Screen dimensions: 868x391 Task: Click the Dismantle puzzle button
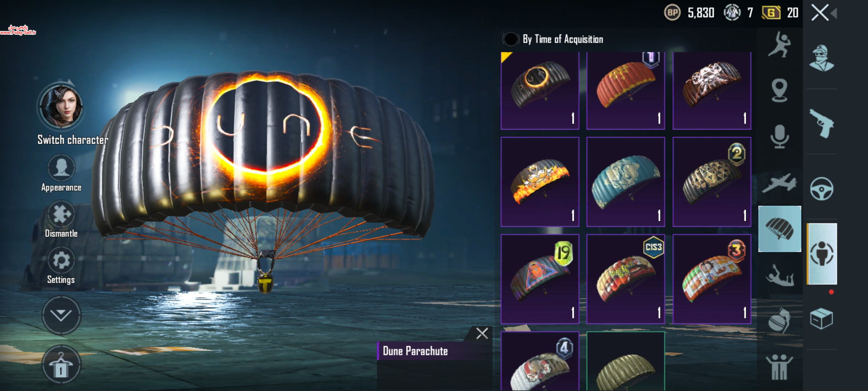pyautogui.click(x=61, y=219)
